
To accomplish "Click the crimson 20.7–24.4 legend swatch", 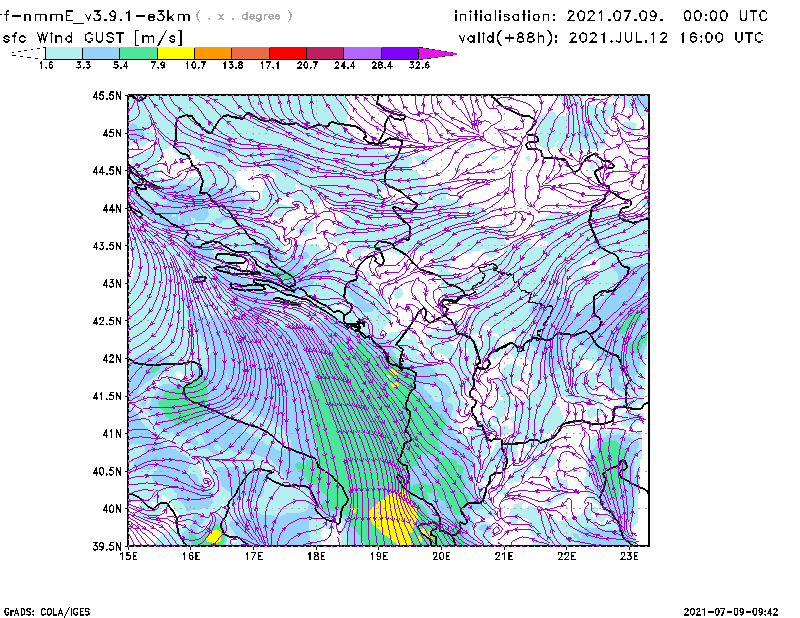I will point(325,53).
